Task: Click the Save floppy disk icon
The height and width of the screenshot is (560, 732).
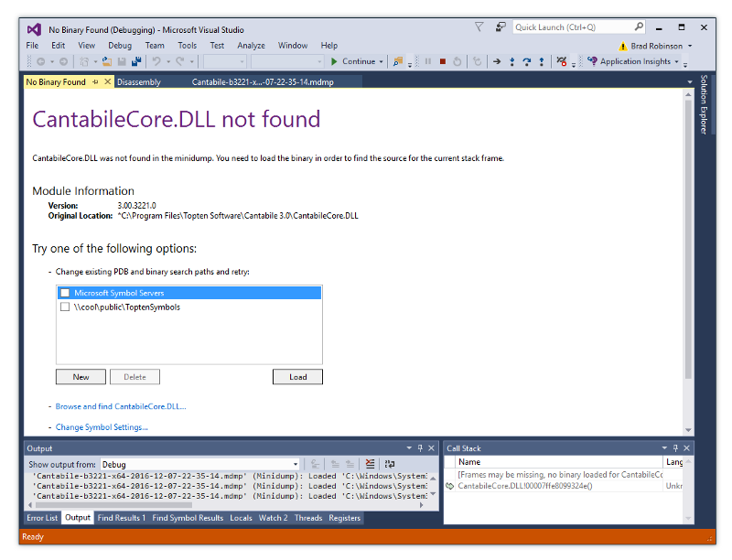Action: (122, 61)
